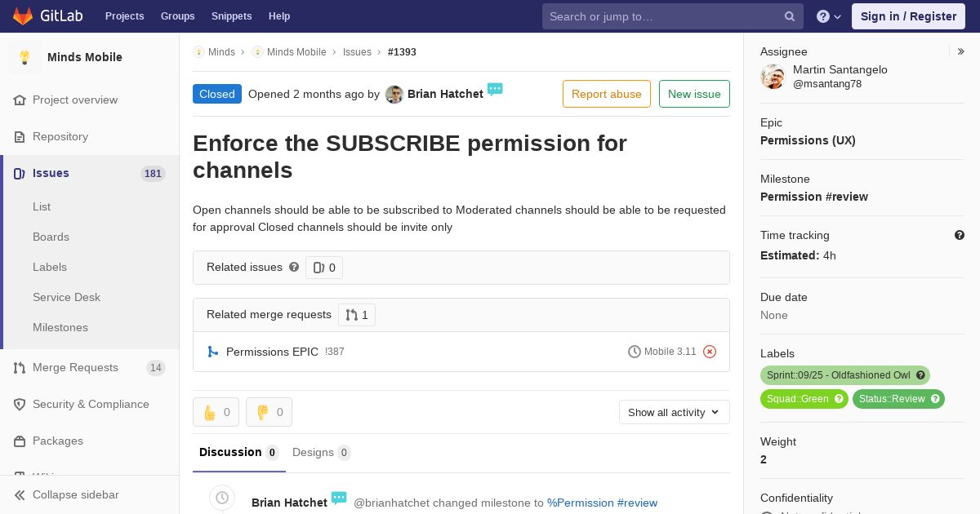Open the GitLab logo home link

pyautogui.click(x=47, y=16)
